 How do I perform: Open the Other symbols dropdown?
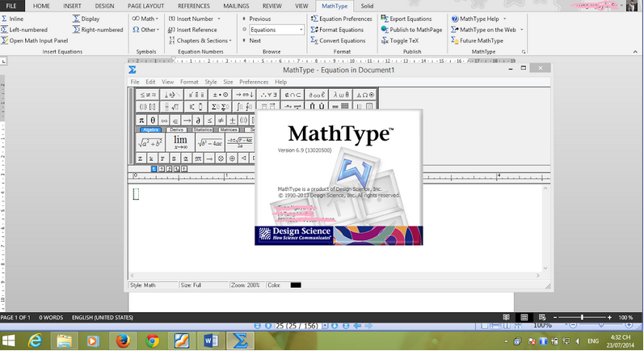[145, 30]
